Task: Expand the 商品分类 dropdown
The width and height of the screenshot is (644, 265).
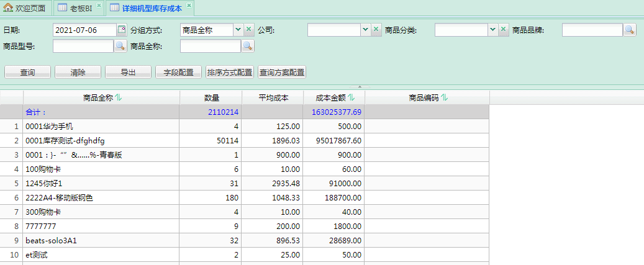Action: (492, 30)
